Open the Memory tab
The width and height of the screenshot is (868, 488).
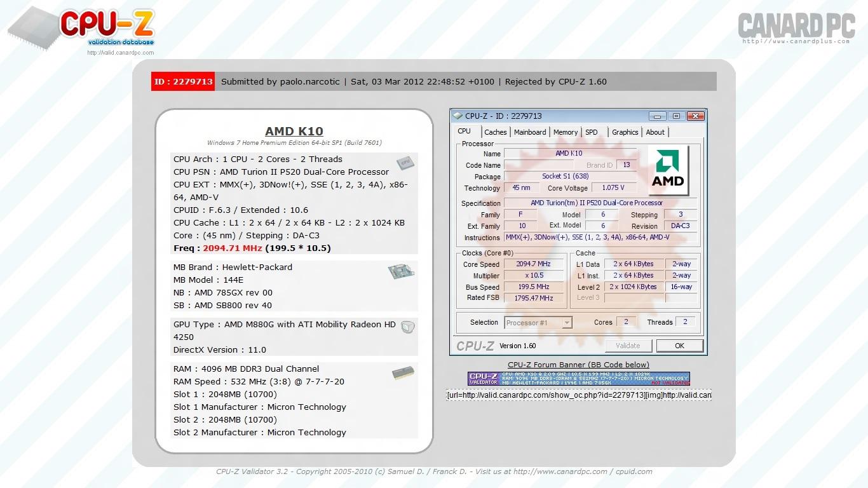(566, 132)
